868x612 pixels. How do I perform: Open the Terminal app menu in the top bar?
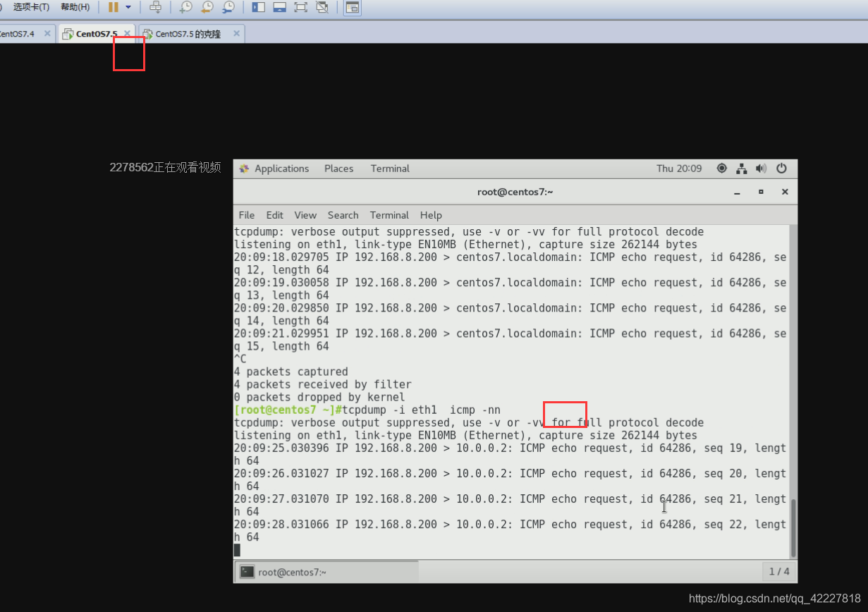[x=390, y=169]
